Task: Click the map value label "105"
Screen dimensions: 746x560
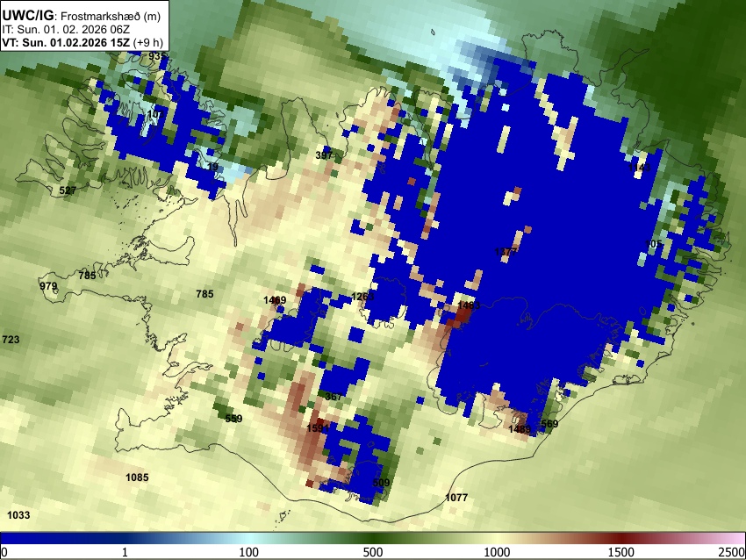Action: [x=653, y=244]
